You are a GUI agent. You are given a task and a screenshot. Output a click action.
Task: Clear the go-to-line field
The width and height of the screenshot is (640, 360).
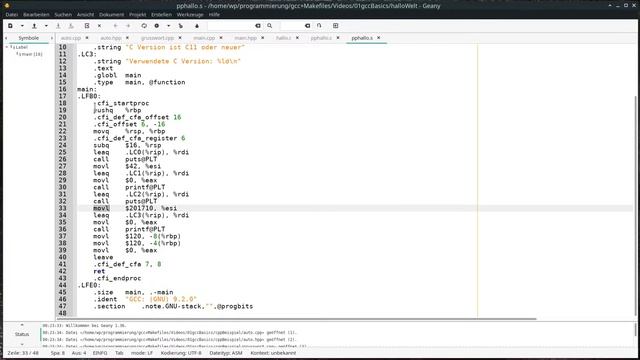[x=307, y=26]
